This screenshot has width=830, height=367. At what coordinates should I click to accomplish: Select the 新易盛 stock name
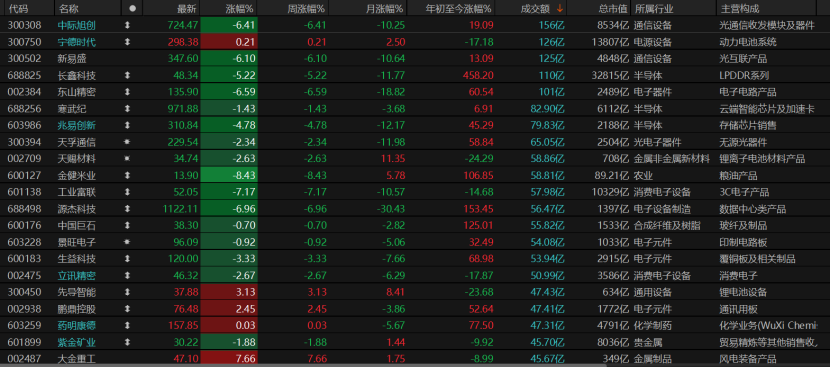pyautogui.click(x=72, y=58)
